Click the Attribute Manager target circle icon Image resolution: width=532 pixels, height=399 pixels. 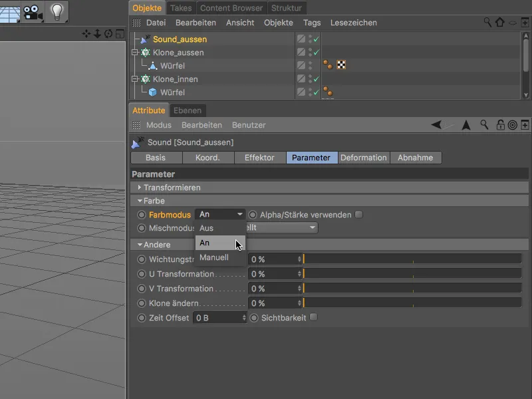pyautogui.click(x=512, y=125)
